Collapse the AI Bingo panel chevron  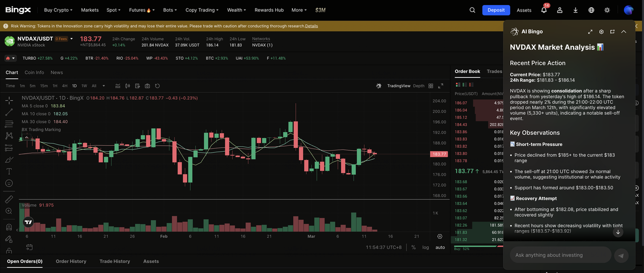click(623, 32)
